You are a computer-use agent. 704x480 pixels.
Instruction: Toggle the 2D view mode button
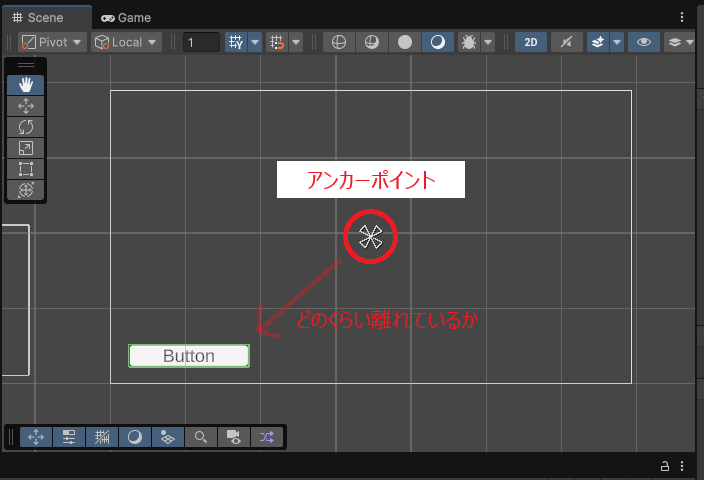point(531,42)
